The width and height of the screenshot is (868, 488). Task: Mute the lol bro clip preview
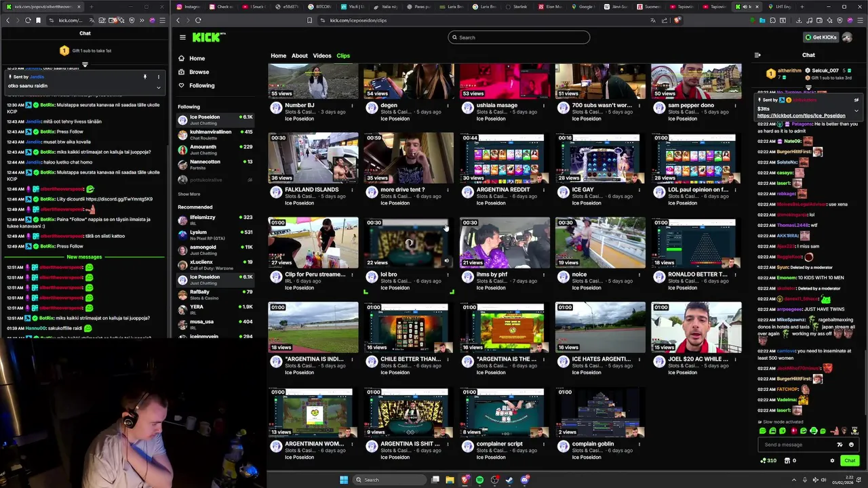[446, 261]
